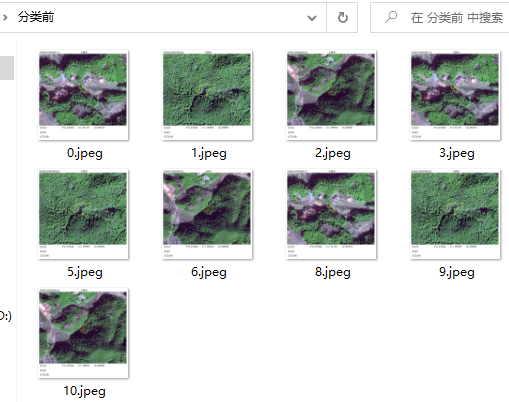Click the search magnifier icon

(391, 17)
